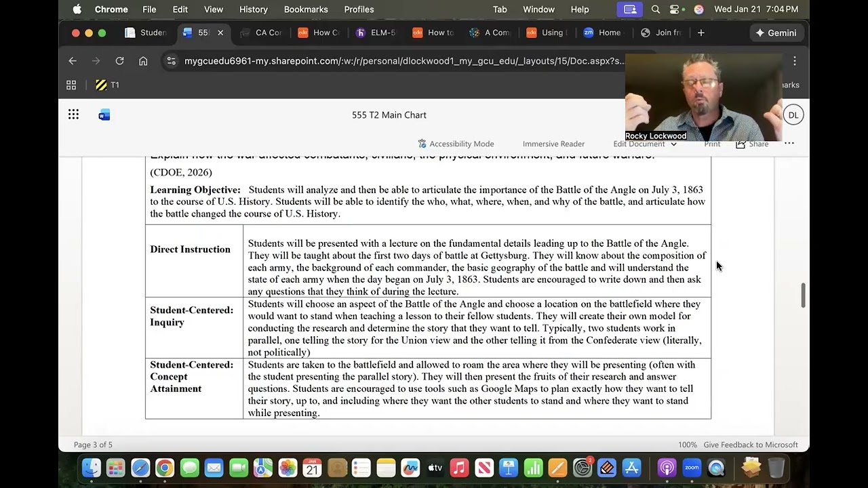The width and height of the screenshot is (868, 488).
Task: Open the more options ellipsis menu
Action: coord(789,143)
